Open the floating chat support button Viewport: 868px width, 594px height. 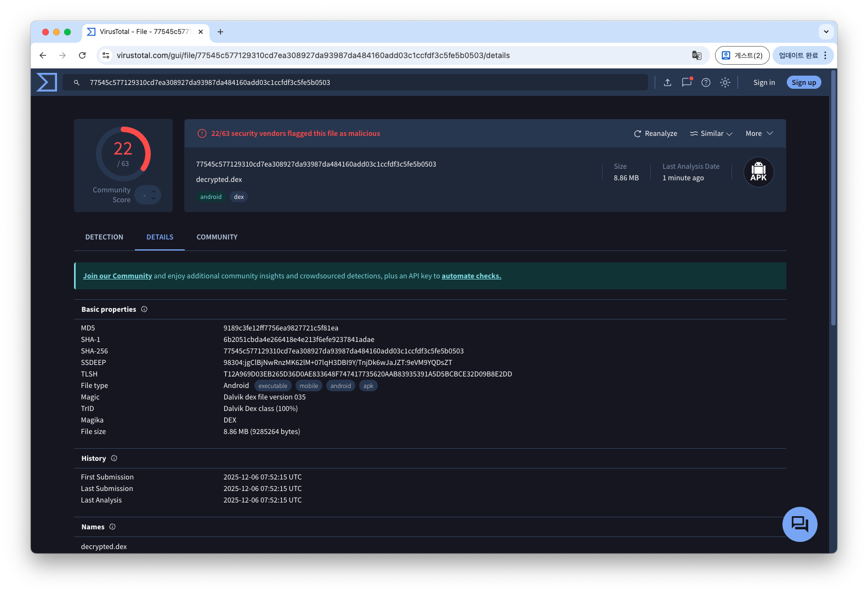point(799,524)
